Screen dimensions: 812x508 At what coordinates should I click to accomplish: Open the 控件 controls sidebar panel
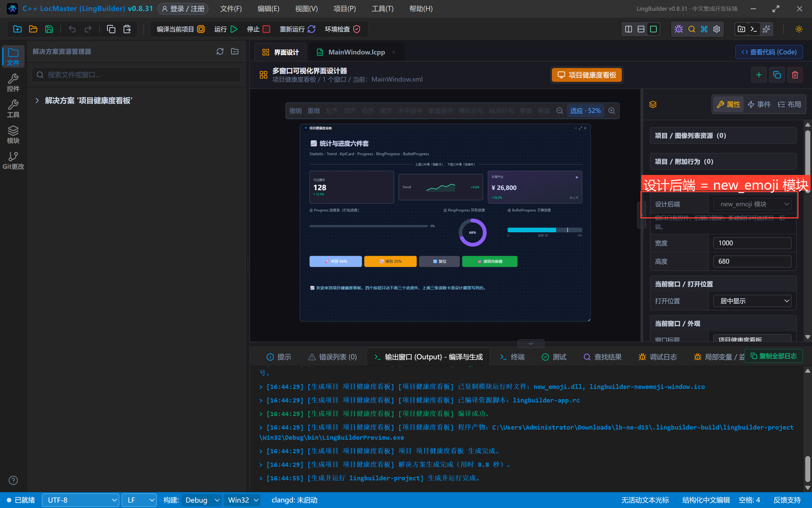(x=13, y=83)
